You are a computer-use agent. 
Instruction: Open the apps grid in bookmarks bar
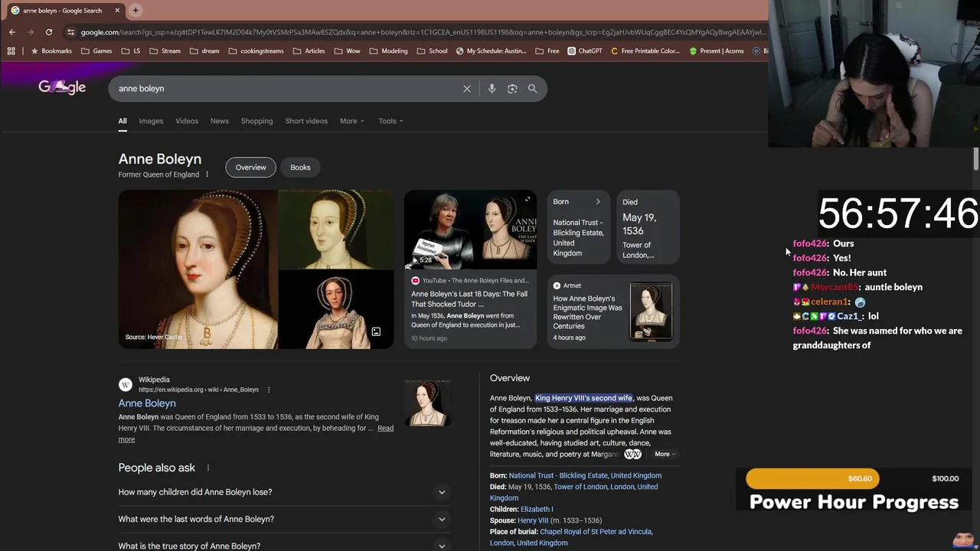click(x=11, y=51)
